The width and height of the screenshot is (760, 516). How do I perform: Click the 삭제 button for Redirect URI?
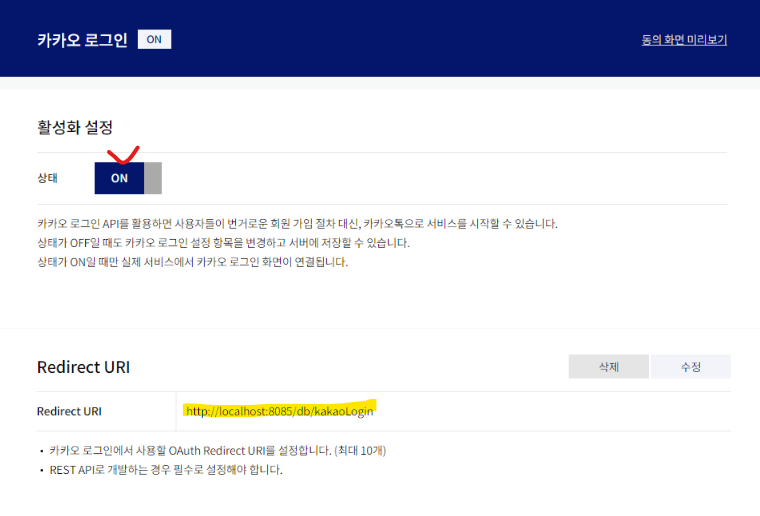tap(608, 367)
